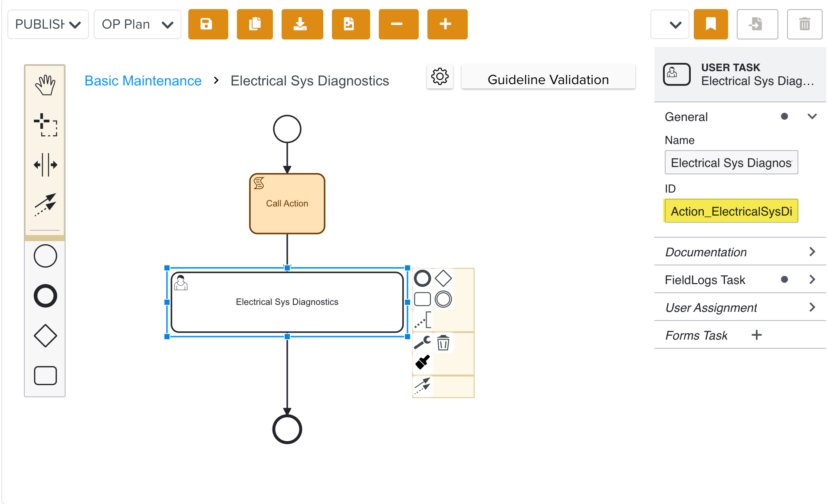This screenshot has width=827, height=504.
Task: Click the paint brush color icon
Action: pos(422,362)
